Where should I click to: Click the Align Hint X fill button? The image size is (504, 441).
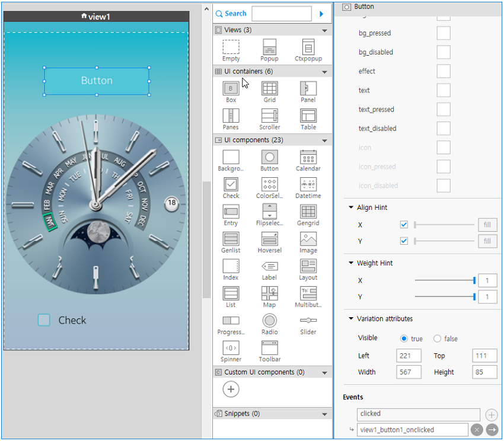(487, 225)
